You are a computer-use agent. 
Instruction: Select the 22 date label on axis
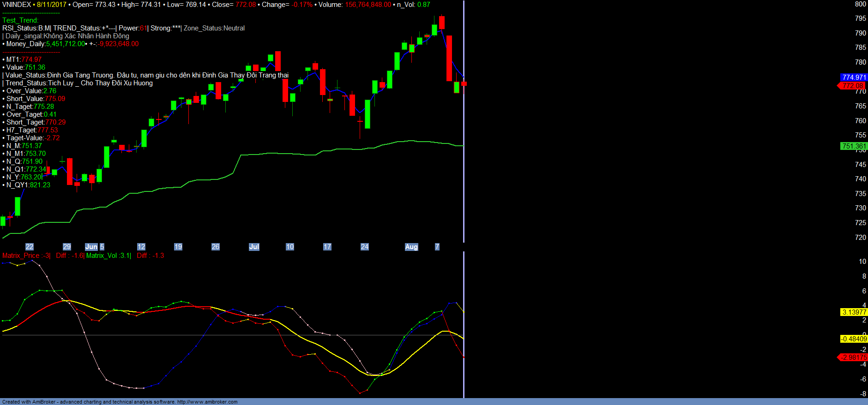30,247
